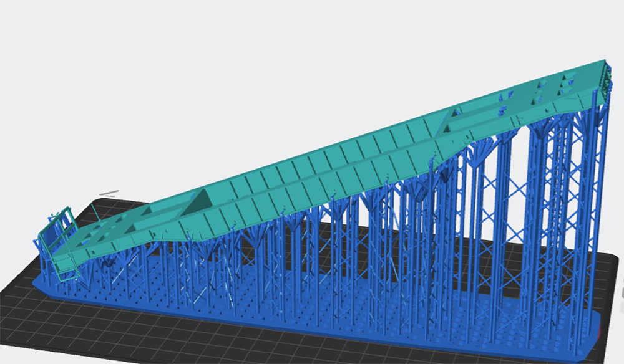Click the small gray marker left of the build plate
Viewport: 624px width, 364px height.
pyautogui.click(x=107, y=194)
